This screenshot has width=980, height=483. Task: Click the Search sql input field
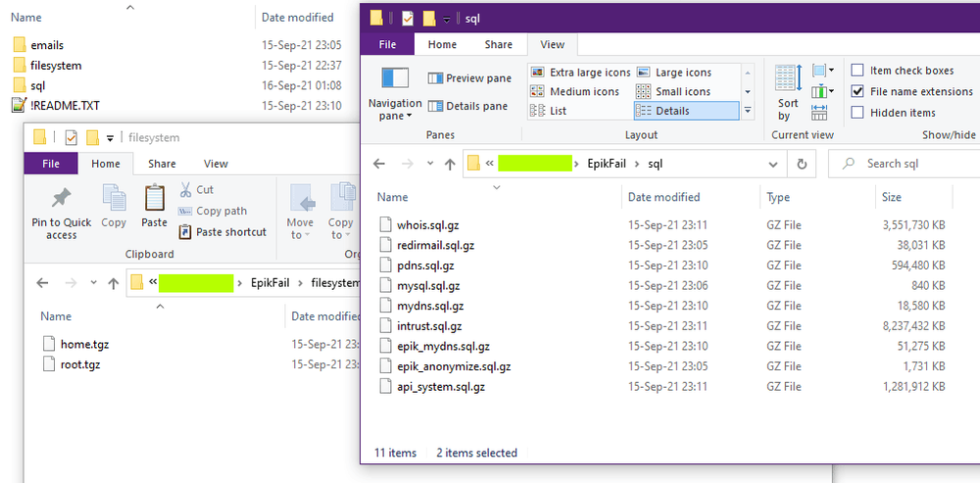tap(916, 164)
